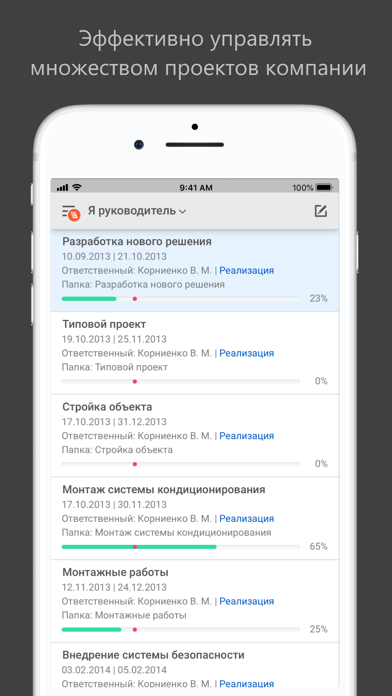Screen dimensions: 392x696
Task: Select the Стройка объекта project
Action: [x=195, y=436]
